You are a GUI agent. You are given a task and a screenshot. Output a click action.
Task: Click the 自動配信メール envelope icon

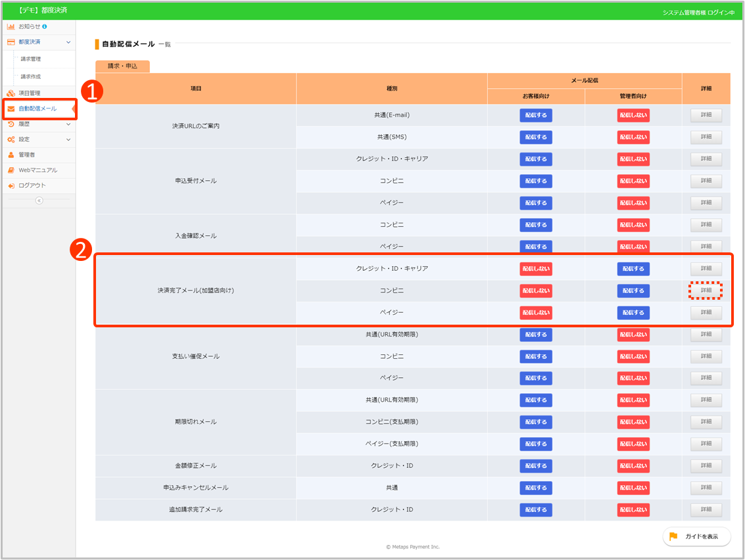coord(11,108)
